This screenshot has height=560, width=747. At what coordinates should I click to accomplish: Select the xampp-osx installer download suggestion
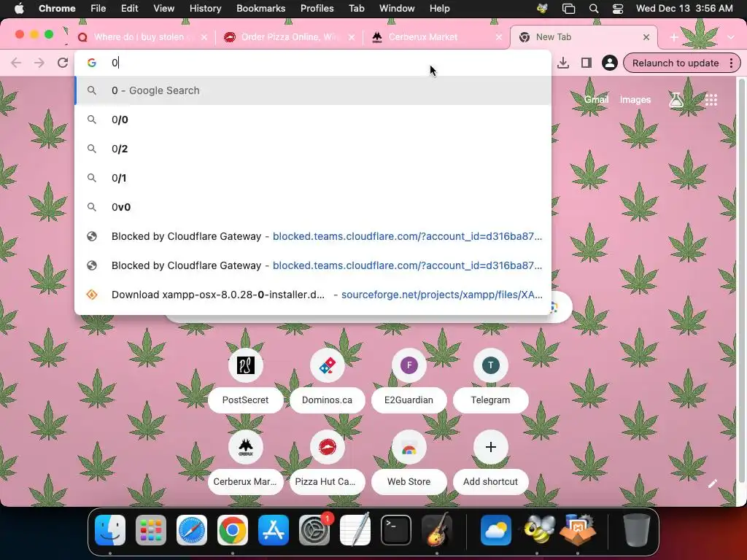pos(313,295)
